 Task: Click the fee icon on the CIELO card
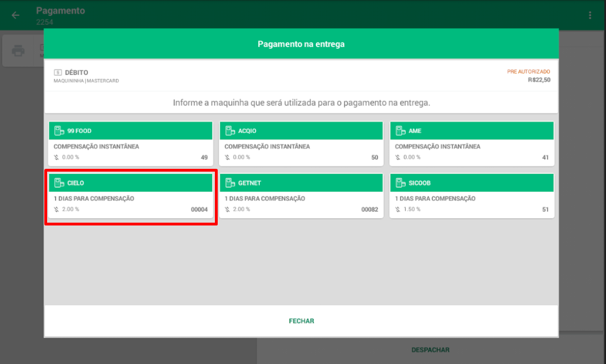pos(57,209)
